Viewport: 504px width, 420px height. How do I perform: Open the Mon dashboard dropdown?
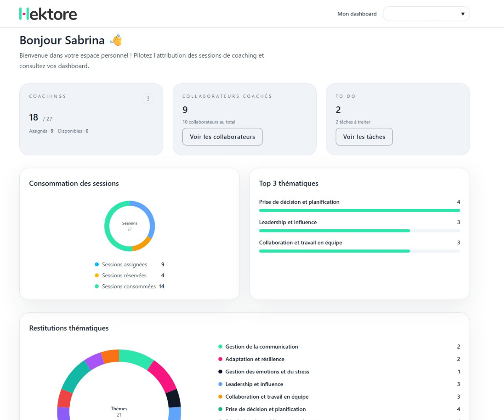pyautogui.click(x=426, y=14)
